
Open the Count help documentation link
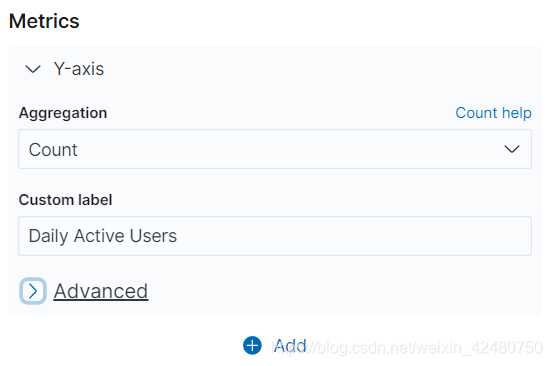tap(493, 113)
